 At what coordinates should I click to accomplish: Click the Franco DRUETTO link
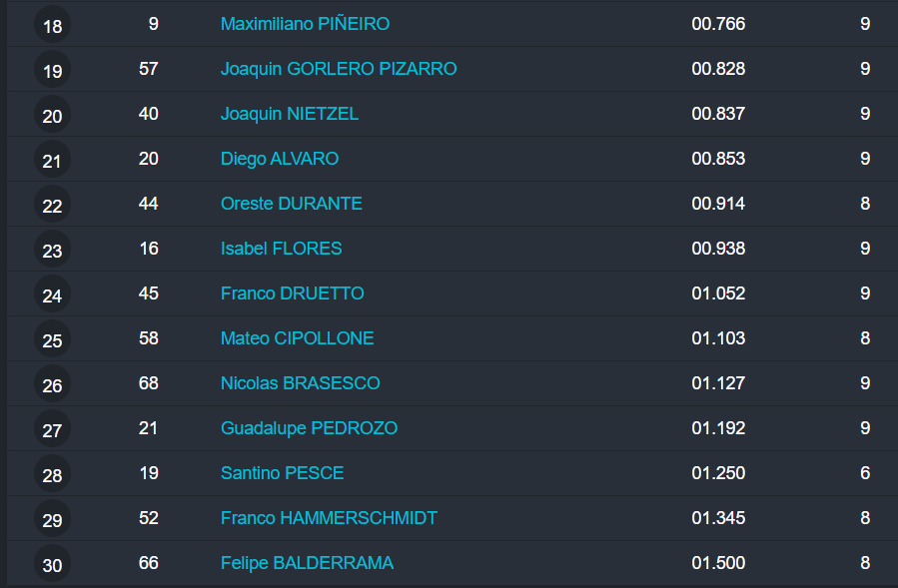(x=293, y=294)
